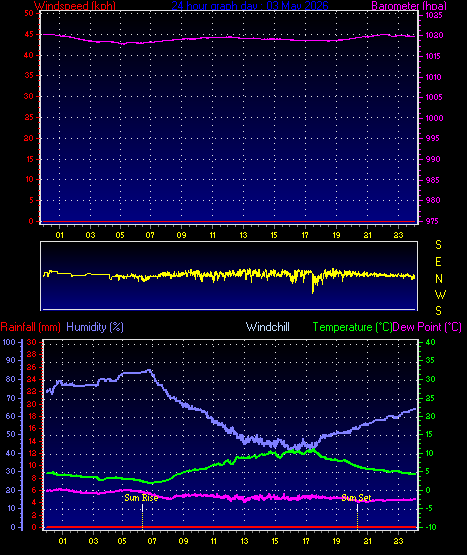Screen dimensions: 467x555
Task: Select the 1035 barometer scale value
Action: pos(434,15)
